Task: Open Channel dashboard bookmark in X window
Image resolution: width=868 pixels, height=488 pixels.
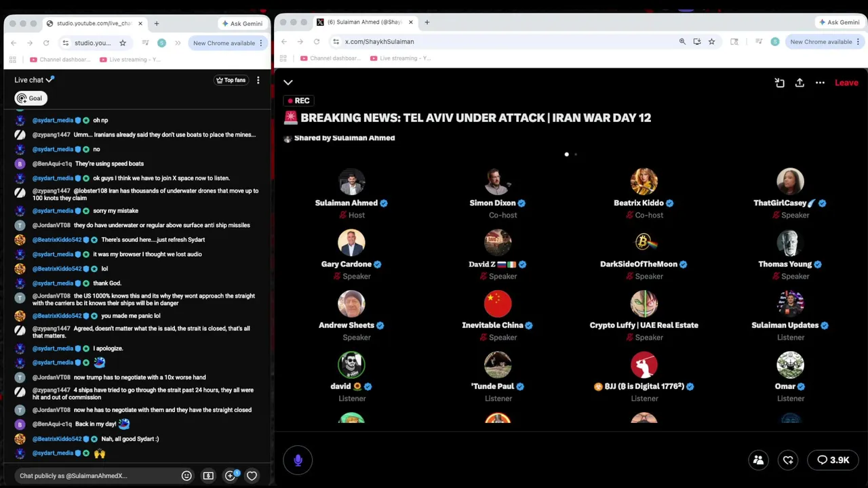Action: (330, 58)
